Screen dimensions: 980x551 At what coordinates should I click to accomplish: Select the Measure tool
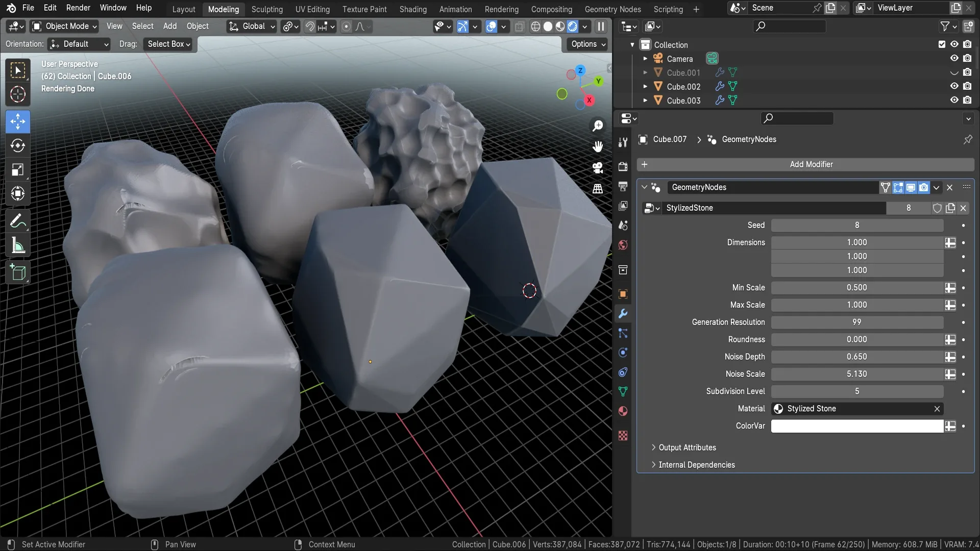[17, 245]
